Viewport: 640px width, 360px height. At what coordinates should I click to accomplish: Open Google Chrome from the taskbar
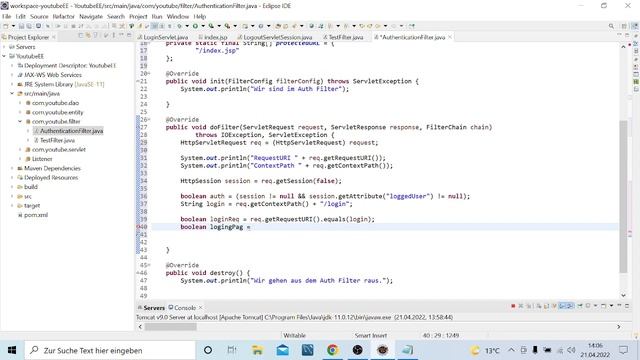click(x=333, y=350)
